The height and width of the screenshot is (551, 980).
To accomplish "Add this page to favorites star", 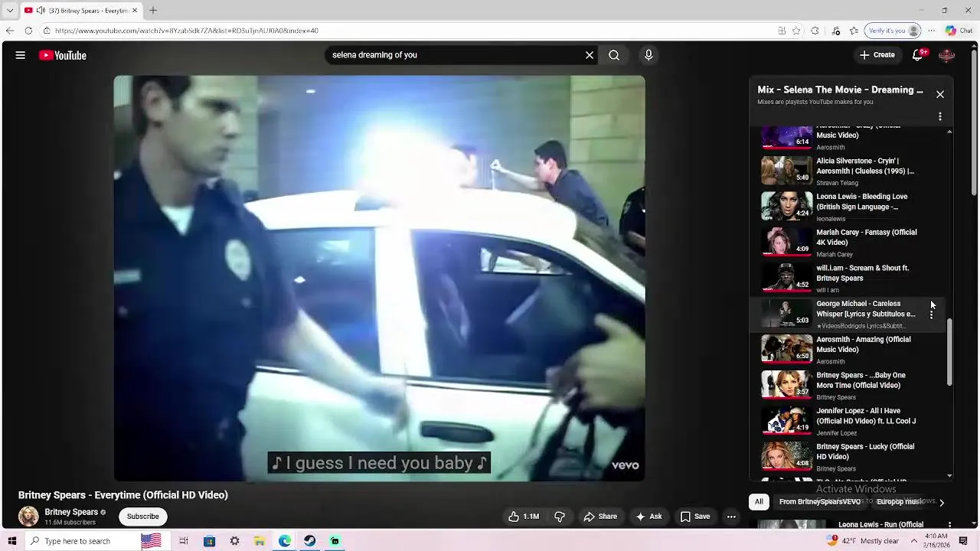I will pyautogui.click(x=796, y=31).
